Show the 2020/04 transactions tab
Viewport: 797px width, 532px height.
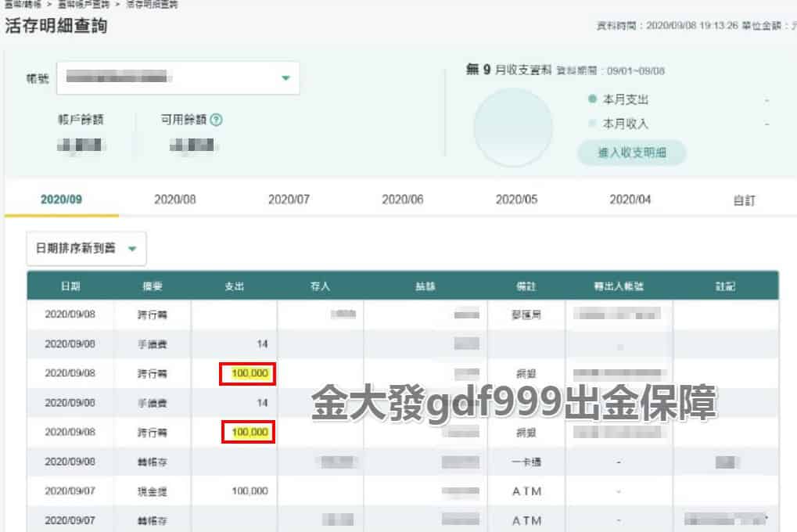click(x=630, y=199)
